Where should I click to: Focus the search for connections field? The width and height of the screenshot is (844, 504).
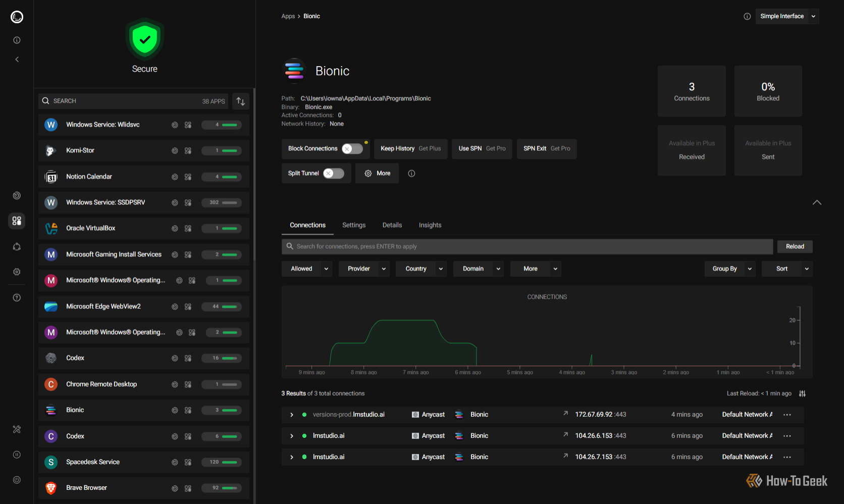coord(527,247)
